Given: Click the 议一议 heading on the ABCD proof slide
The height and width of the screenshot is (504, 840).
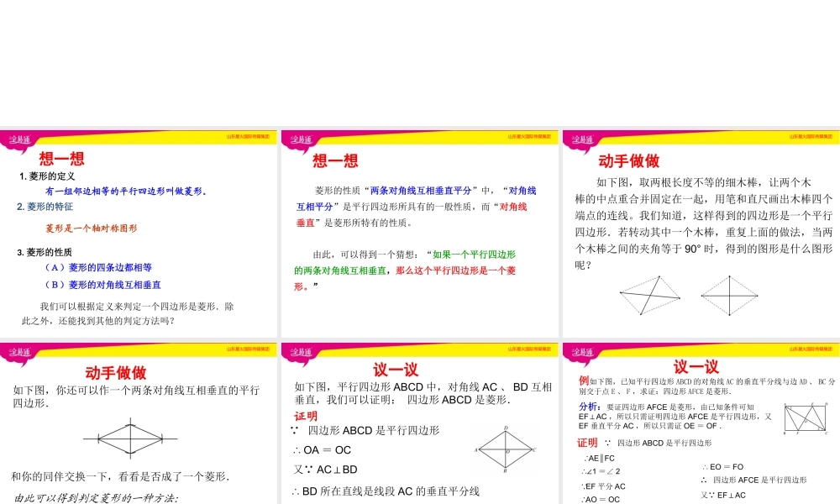Looking at the screenshot, I should 396,370.
